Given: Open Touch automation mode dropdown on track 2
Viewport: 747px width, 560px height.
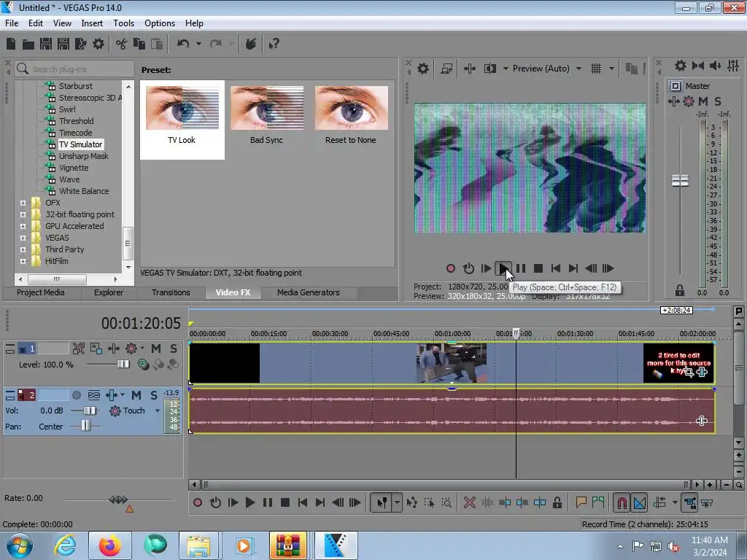Looking at the screenshot, I should (x=158, y=411).
